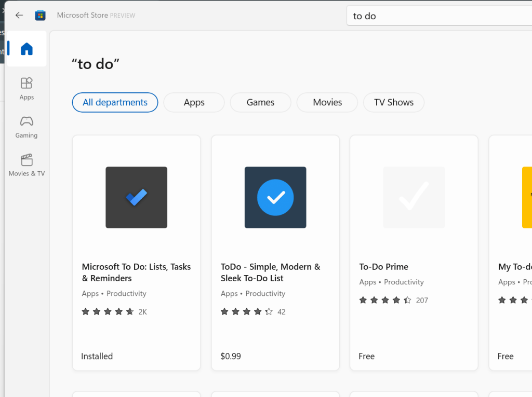The image size is (532, 397).
Task: Click the To-Do Prime app icon
Action: 414,197
